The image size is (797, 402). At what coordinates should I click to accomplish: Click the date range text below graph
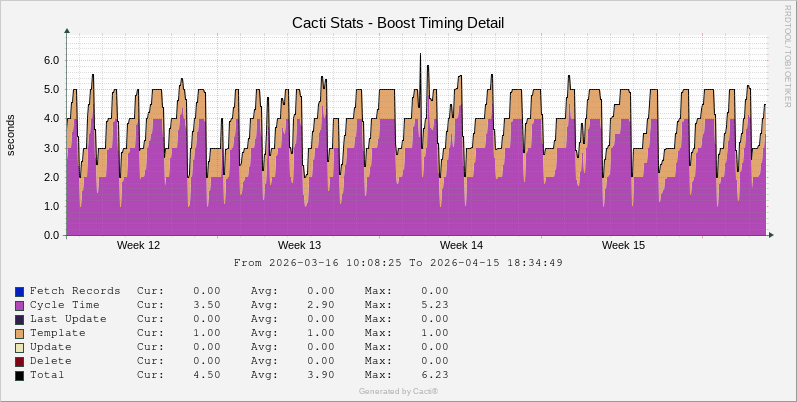(398, 263)
